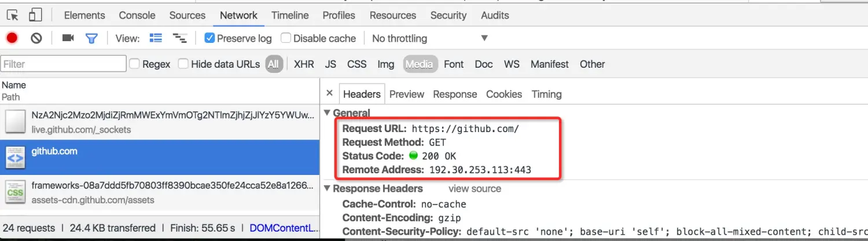
Task: Check Hide data URLs
Action: coord(183,64)
